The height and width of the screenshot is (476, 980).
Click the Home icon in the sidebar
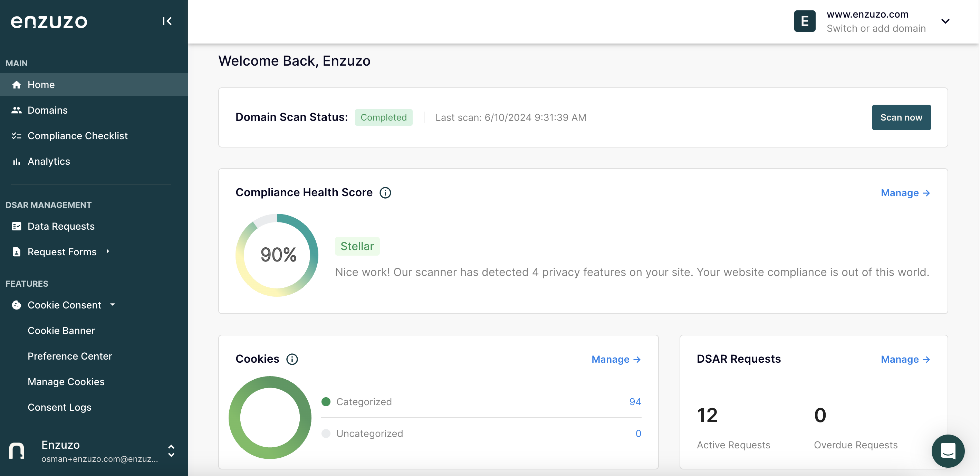coord(17,85)
